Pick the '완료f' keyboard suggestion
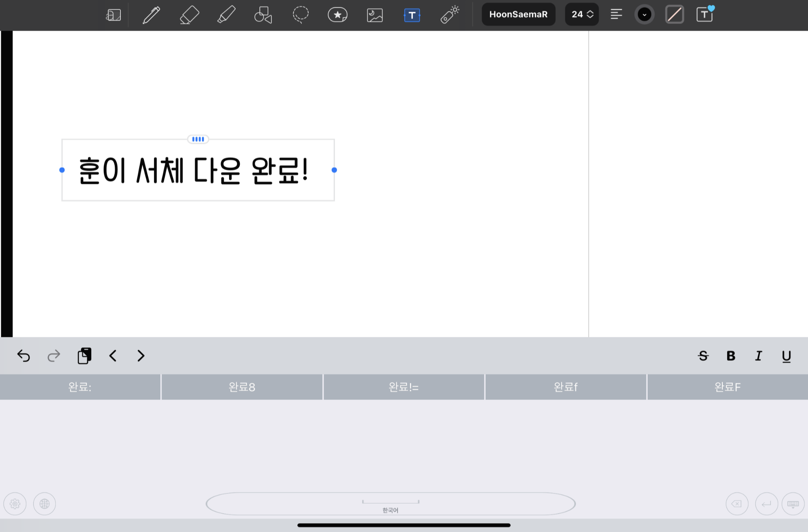This screenshot has height=532, width=808. click(x=566, y=387)
